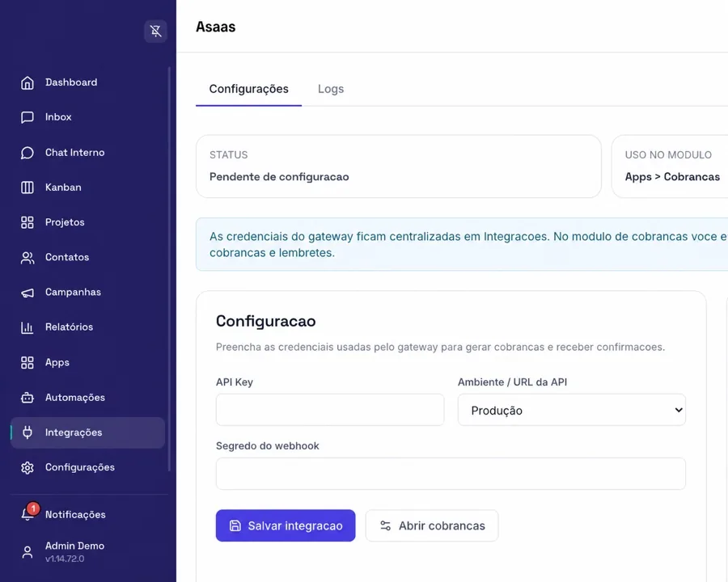Click the Admin Demo user icon
728x582 pixels.
coord(28,552)
